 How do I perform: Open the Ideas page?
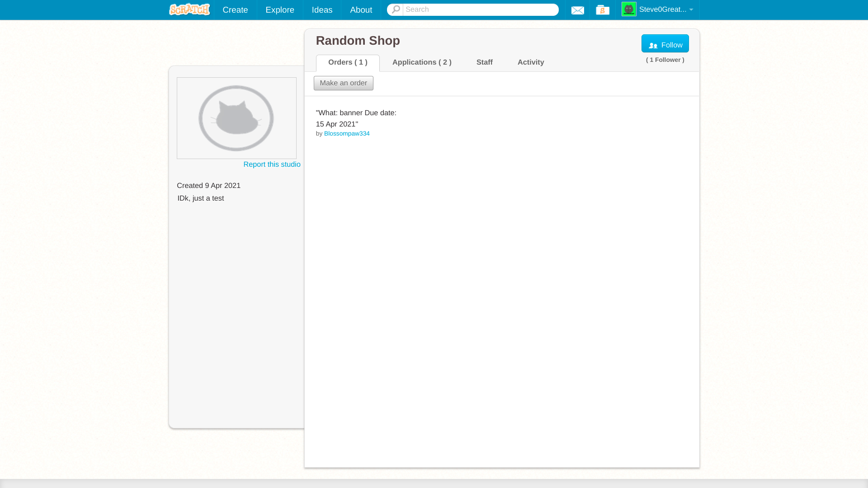coord(322,10)
